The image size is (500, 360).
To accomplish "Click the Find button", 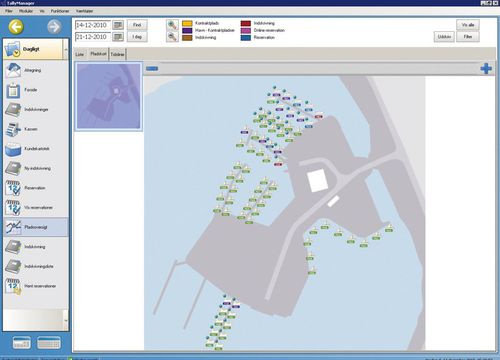I will point(137,25).
